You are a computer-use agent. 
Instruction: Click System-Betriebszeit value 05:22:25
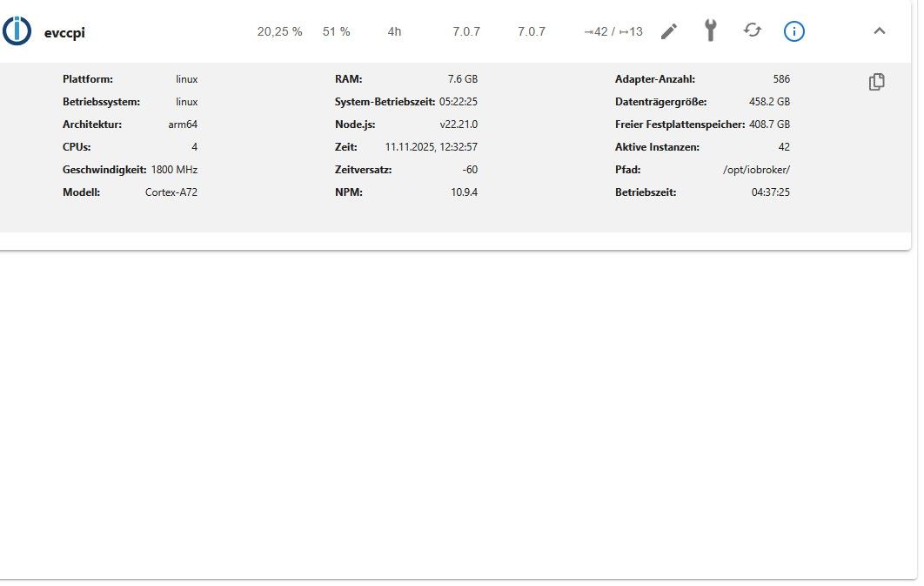[458, 102]
